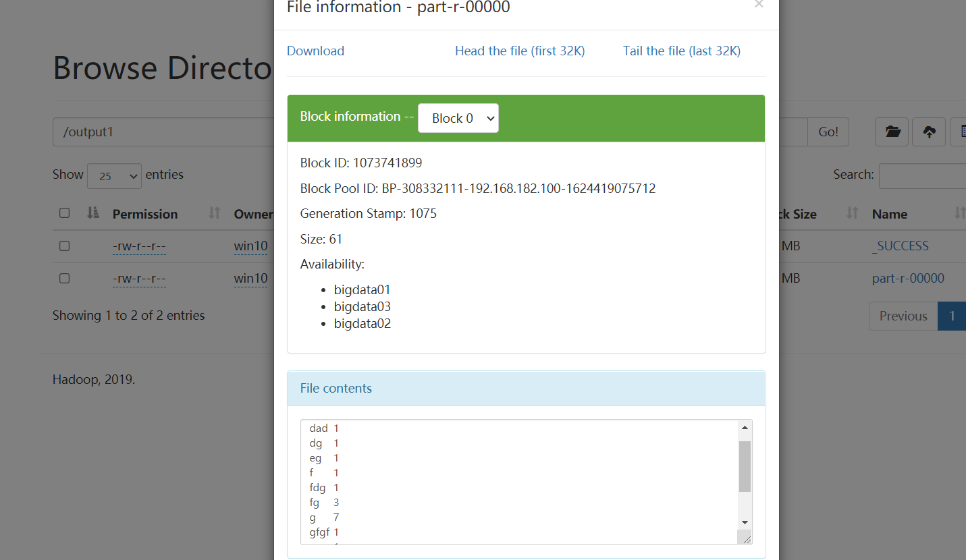Tick the select-all header checkbox
The height and width of the screenshot is (560, 966).
point(64,213)
